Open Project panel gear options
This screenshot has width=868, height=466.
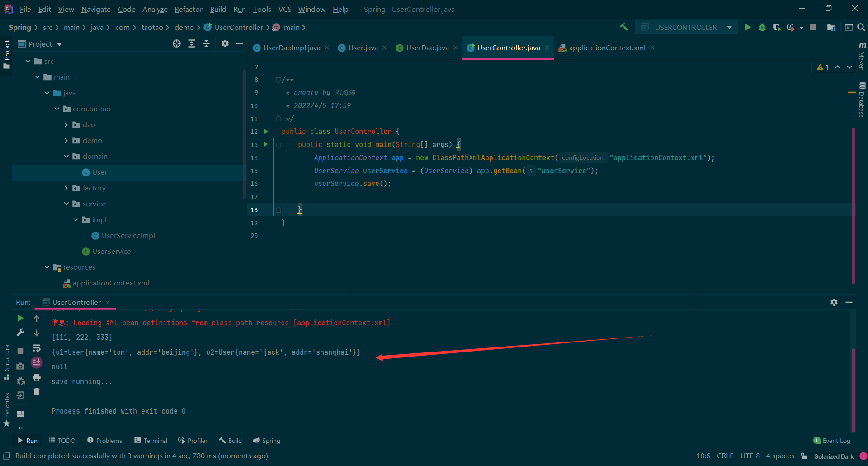click(x=225, y=43)
